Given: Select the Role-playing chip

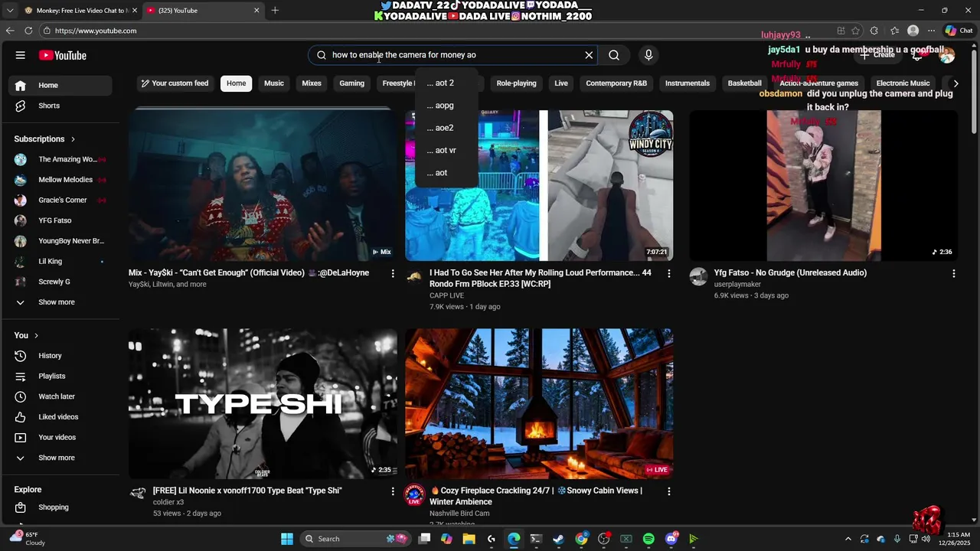Looking at the screenshot, I should coord(517,83).
